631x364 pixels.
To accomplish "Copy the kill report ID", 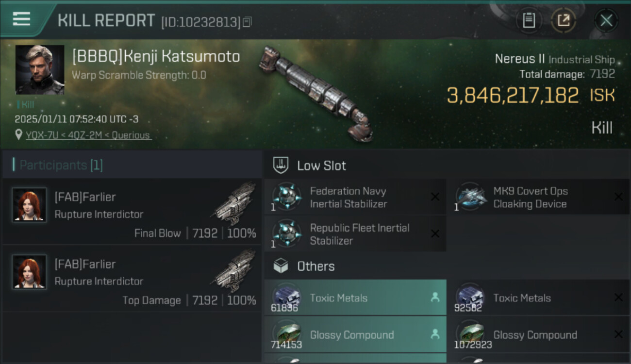I will [x=247, y=22].
